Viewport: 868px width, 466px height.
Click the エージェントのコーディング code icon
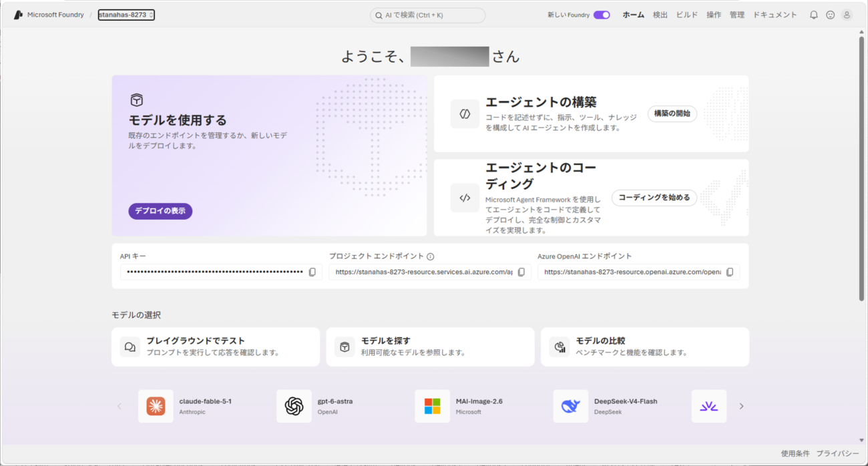tap(465, 198)
